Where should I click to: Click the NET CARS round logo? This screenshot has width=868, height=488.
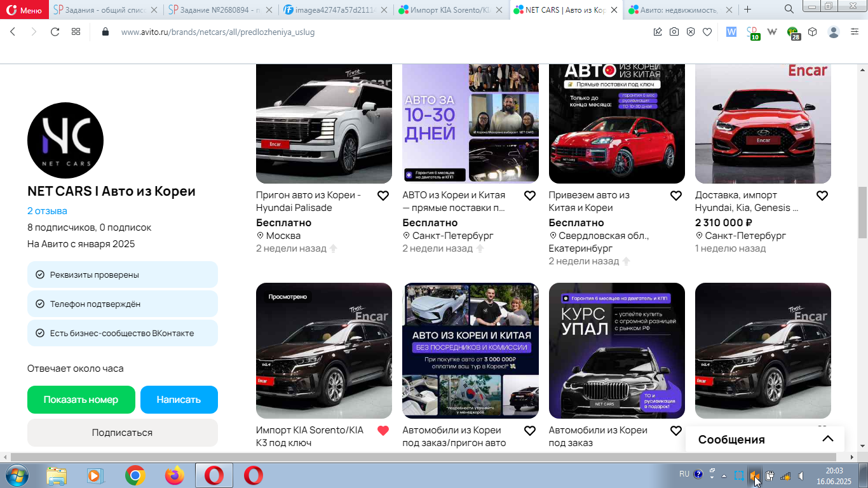(65, 140)
